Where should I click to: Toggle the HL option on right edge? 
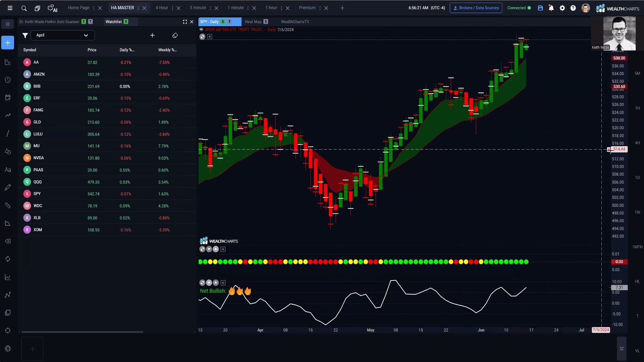tap(637, 282)
